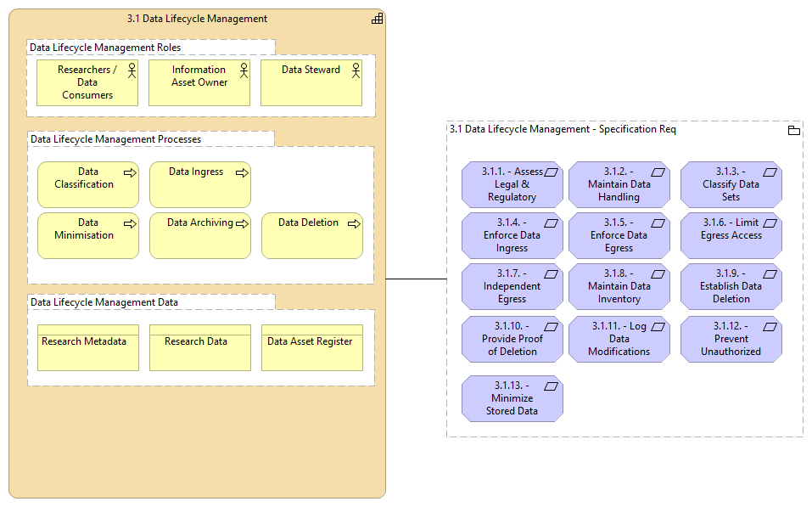Select the 3.1.3 Classify Data Sets requirement

[x=731, y=184]
